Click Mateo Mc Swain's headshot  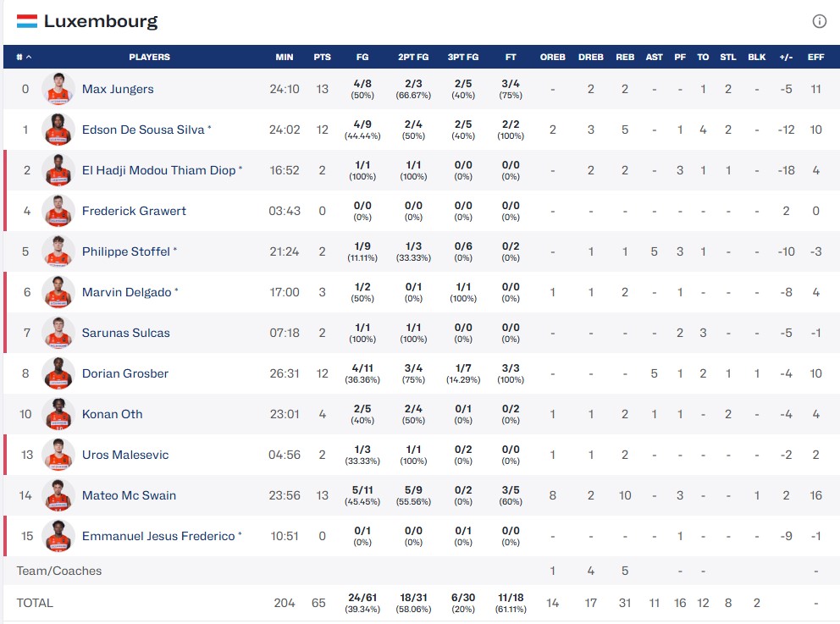[x=58, y=495]
